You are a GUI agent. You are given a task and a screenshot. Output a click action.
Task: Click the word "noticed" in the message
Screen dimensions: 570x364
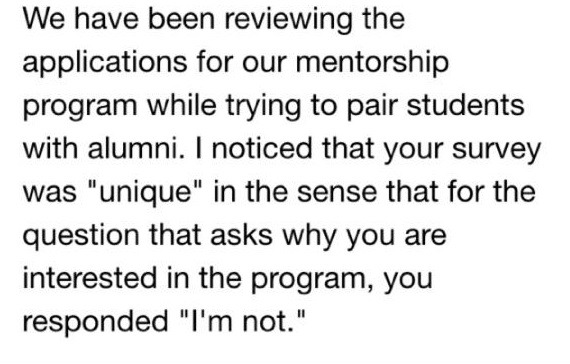tap(261, 148)
